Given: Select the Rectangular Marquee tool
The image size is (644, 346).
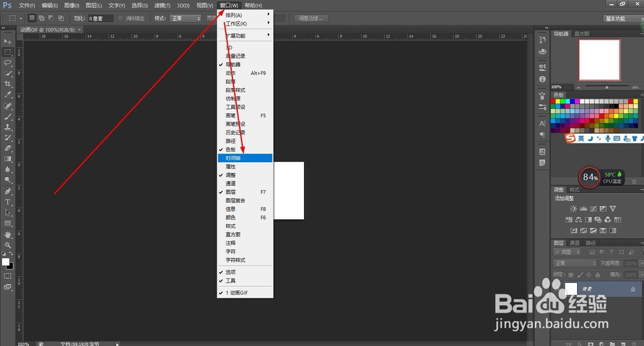Looking at the screenshot, I should [x=7, y=52].
